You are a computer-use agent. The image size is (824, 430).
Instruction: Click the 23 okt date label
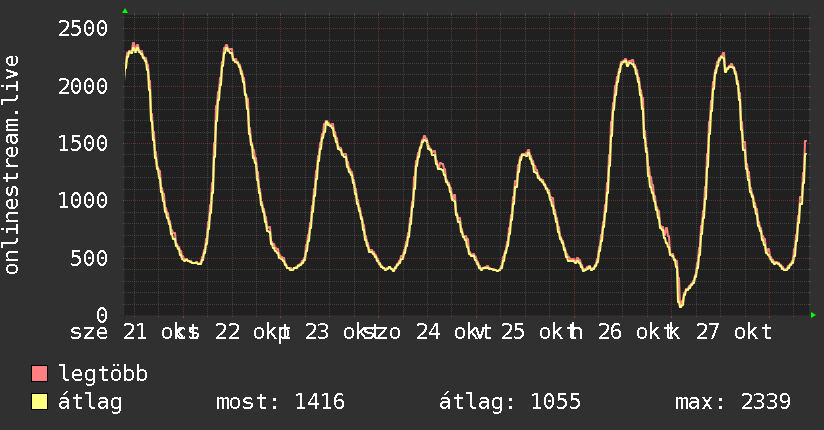pos(344,332)
